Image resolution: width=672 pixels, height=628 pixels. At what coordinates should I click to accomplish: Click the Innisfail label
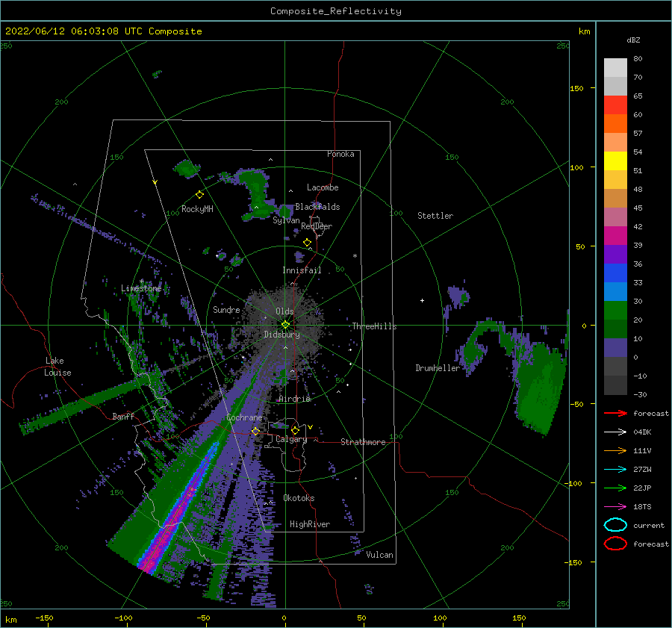point(302,270)
